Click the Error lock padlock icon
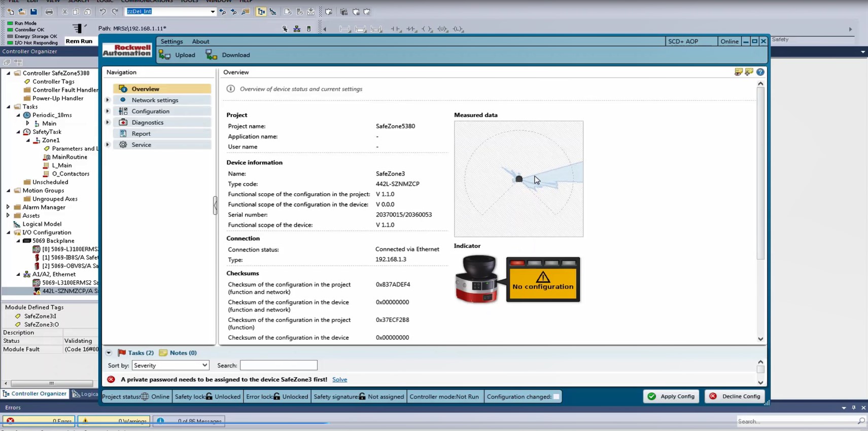 [276, 397]
